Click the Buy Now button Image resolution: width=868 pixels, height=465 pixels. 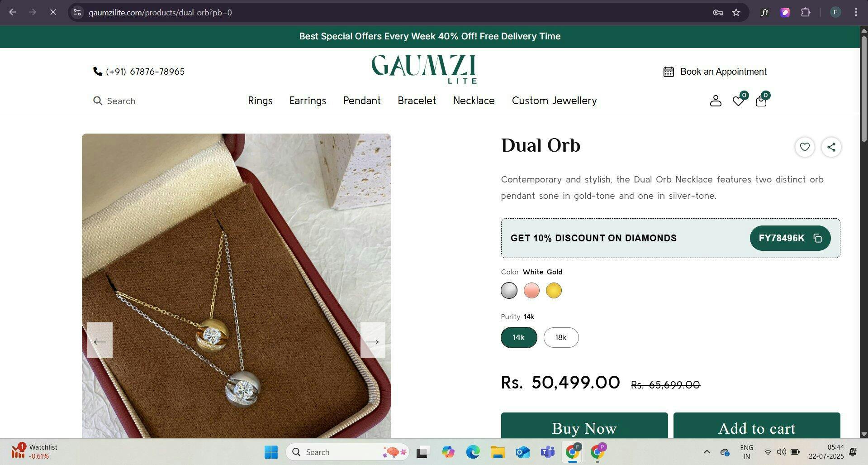point(584,426)
